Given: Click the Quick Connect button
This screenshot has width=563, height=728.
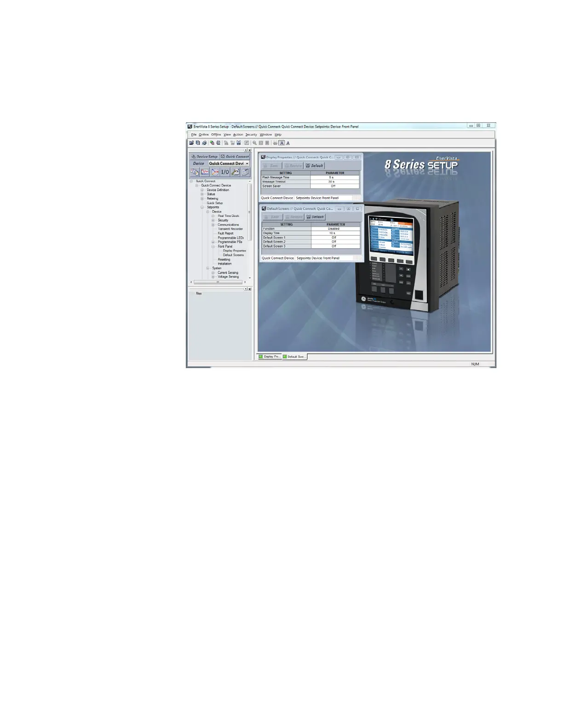Looking at the screenshot, I should point(235,156).
